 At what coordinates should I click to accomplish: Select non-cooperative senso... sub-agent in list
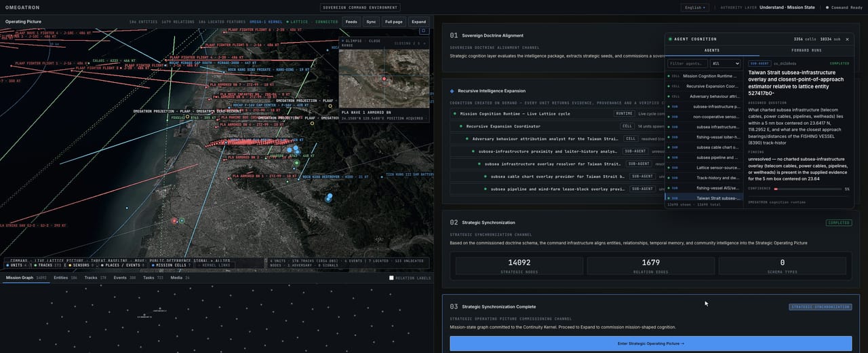tap(704, 117)
